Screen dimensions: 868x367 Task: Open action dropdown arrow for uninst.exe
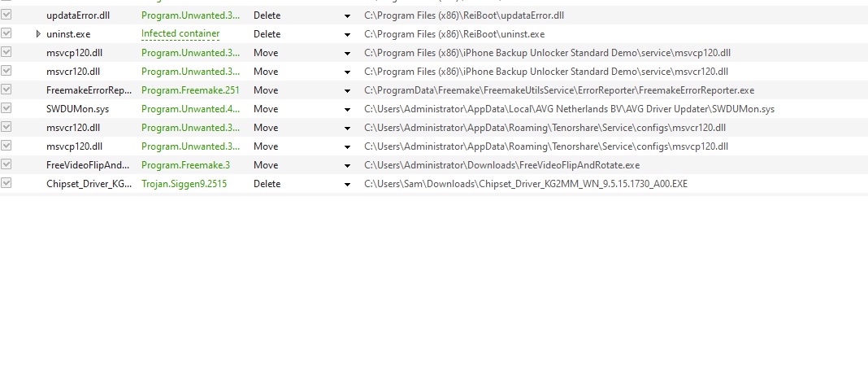tap(348, 34)
